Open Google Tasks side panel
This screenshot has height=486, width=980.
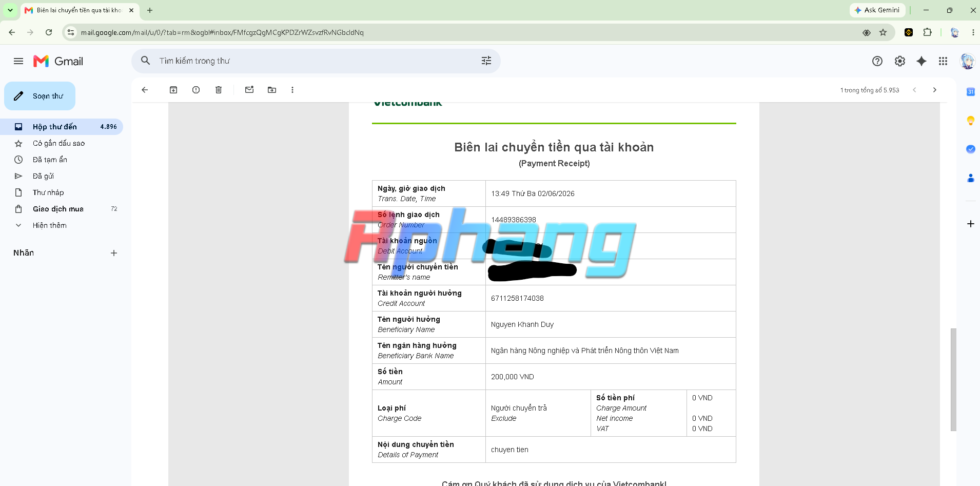971,149
